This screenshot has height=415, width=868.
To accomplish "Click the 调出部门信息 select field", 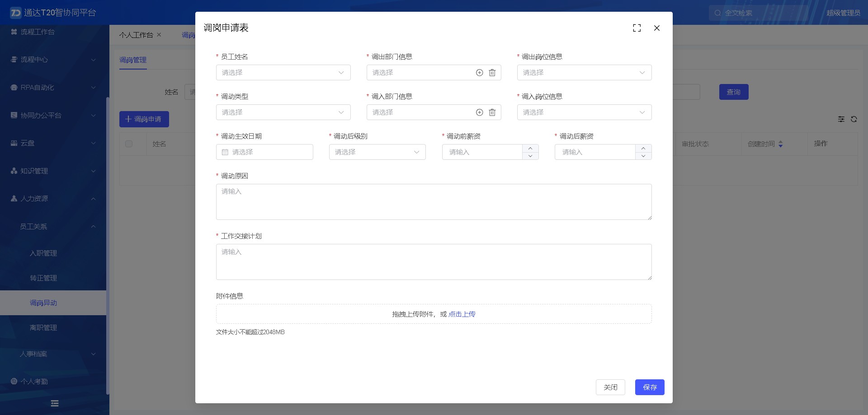I will click(434, 73).
